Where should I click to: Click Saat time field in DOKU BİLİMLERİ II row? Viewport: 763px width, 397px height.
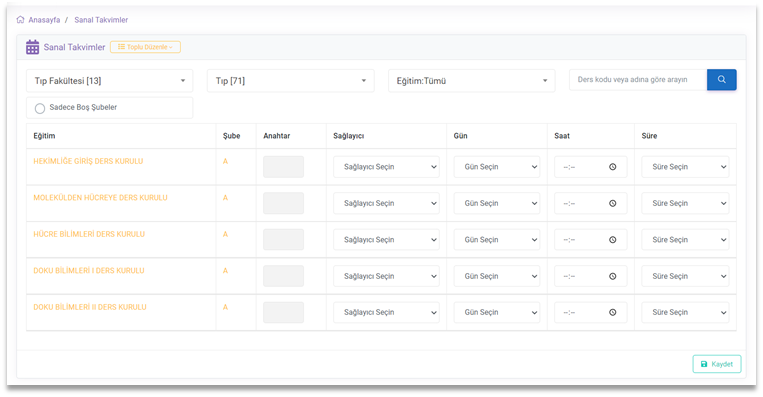(590, 312)
